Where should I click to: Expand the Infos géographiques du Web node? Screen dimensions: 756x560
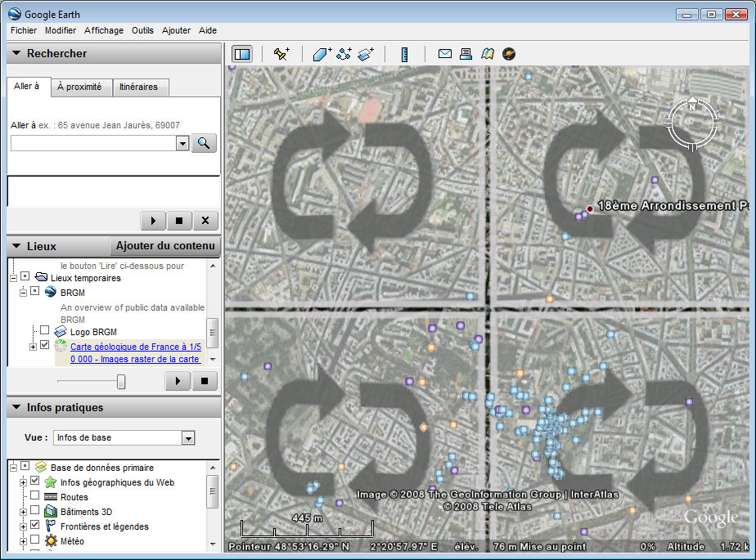[23, 482]
